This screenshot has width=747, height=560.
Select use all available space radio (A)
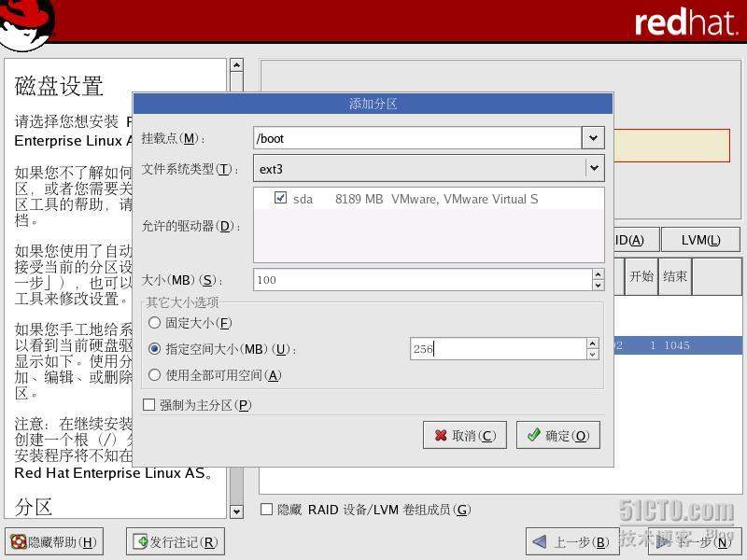pos(154,375)
